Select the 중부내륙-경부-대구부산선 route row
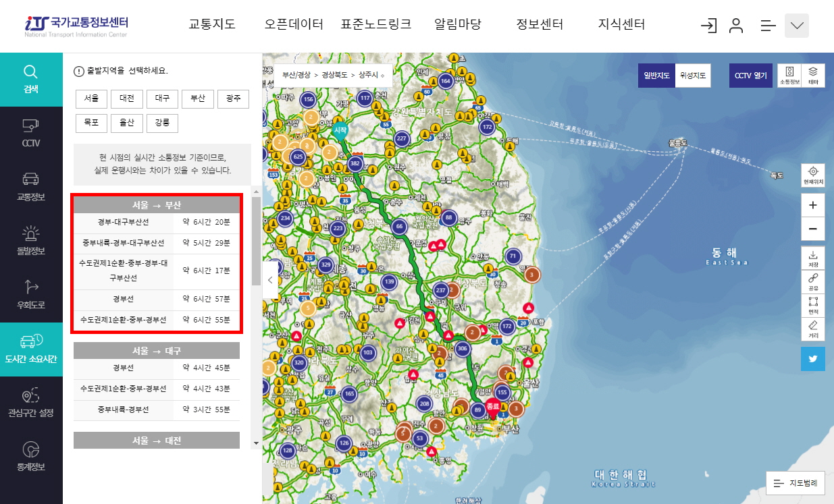The height and width of the screenshot is (504, 834). (157, 244)
